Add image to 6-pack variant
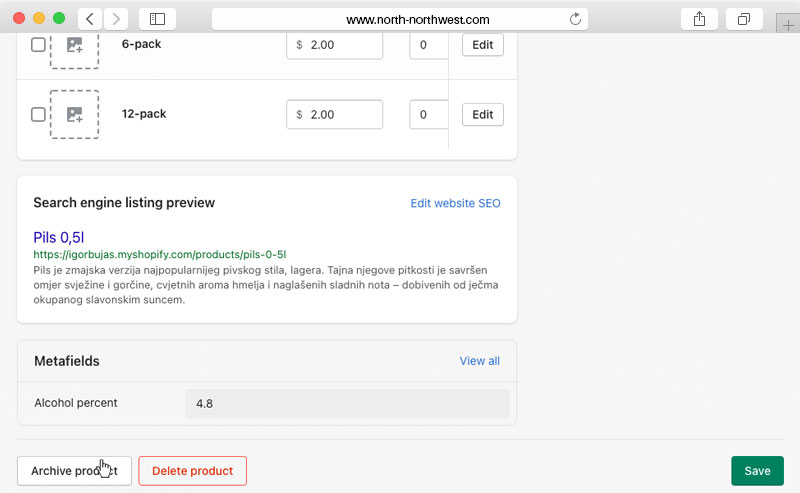 point(74,45)
